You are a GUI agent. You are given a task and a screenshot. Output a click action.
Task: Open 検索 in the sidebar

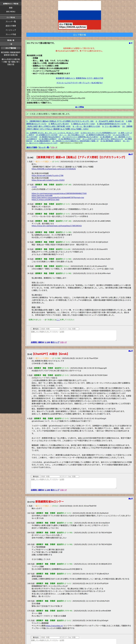pyautogui.click(x=11, y=8)
